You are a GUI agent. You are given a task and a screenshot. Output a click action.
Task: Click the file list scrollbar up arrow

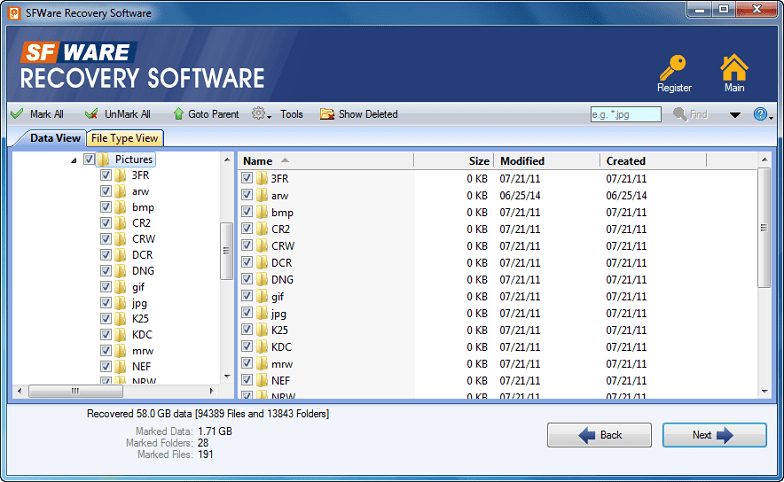pyautogui.click(x=764, y=160)
